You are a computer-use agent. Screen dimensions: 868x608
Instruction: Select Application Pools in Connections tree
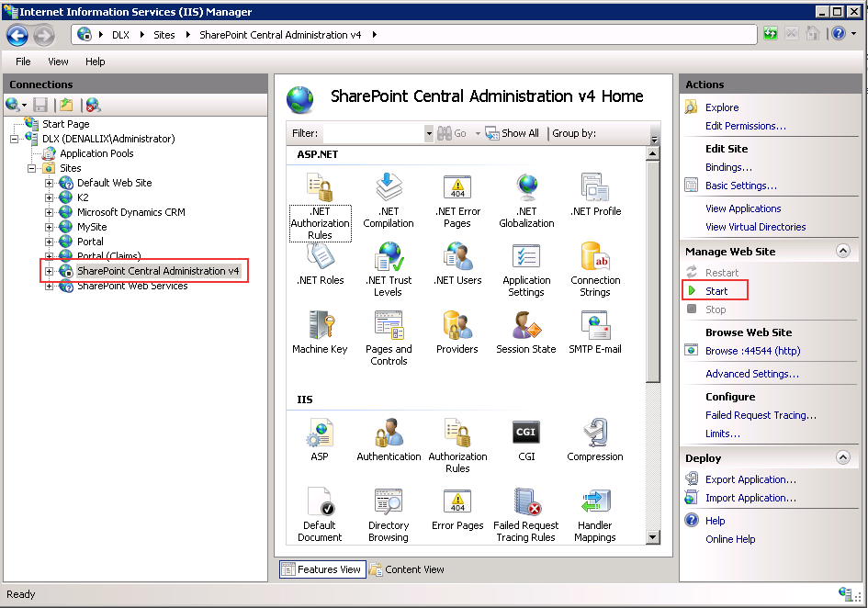click(96, 153)
